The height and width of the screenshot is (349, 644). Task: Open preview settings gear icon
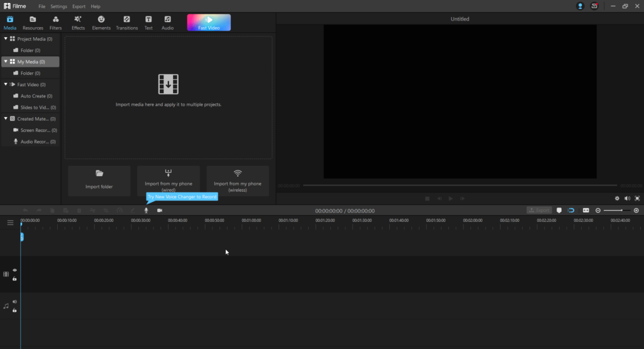point(617,198)
